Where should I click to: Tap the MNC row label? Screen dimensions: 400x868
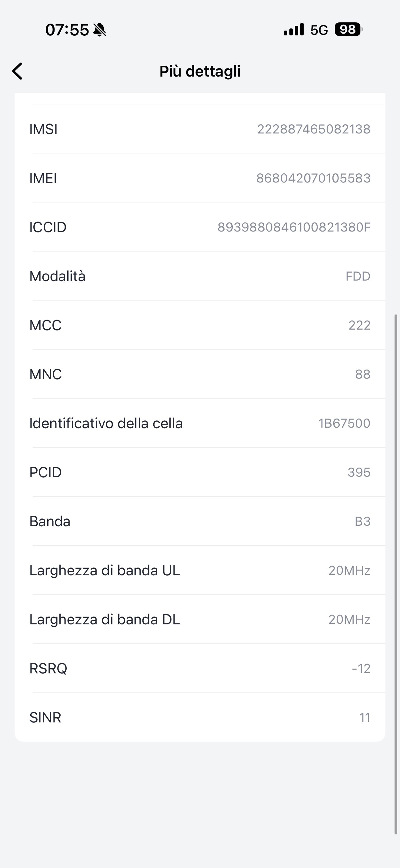[x=45, y=374]
